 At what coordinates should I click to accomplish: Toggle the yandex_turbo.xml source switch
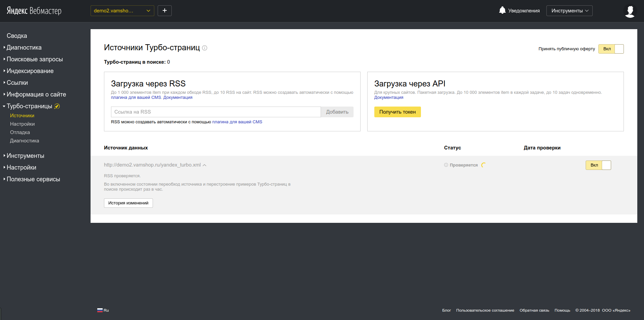point(598,165)
